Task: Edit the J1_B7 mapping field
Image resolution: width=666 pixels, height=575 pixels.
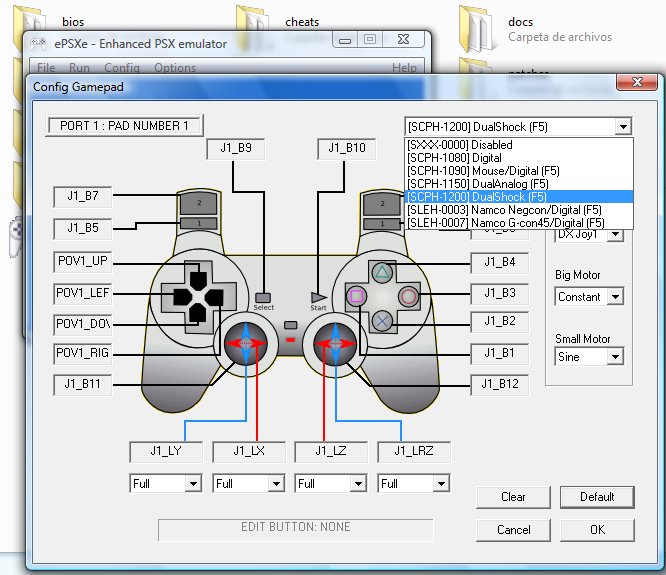Action: (x=83, y=197)
